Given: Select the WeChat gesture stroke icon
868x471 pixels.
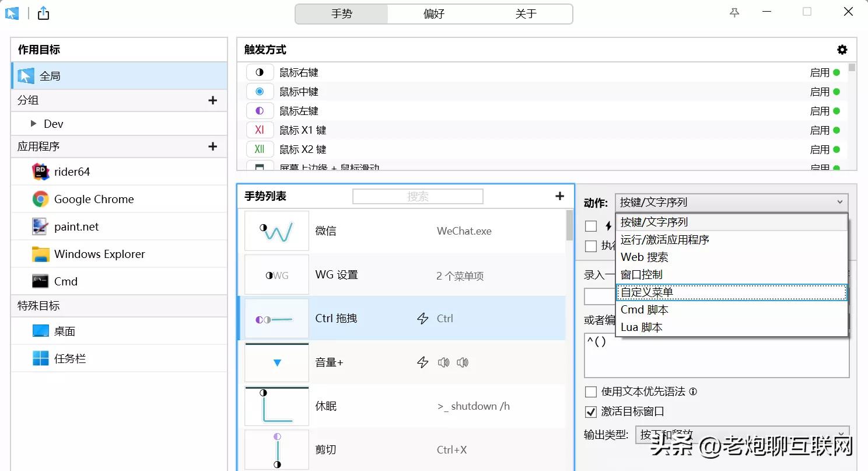Looking at the screenshot, I should 276,231.
